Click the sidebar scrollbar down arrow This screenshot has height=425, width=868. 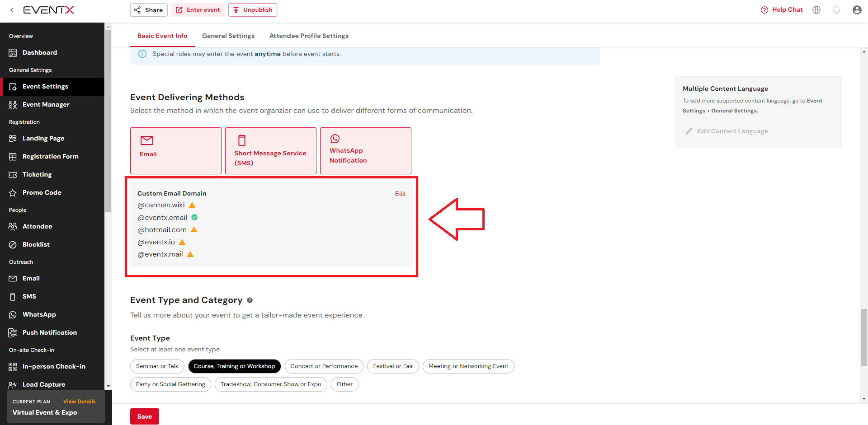pyautogui.click(x=108, y=387)
